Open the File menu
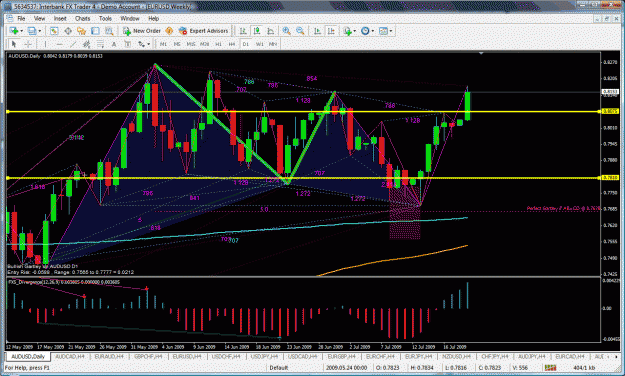The image size is (625, 376). click(x=21, y=18)
